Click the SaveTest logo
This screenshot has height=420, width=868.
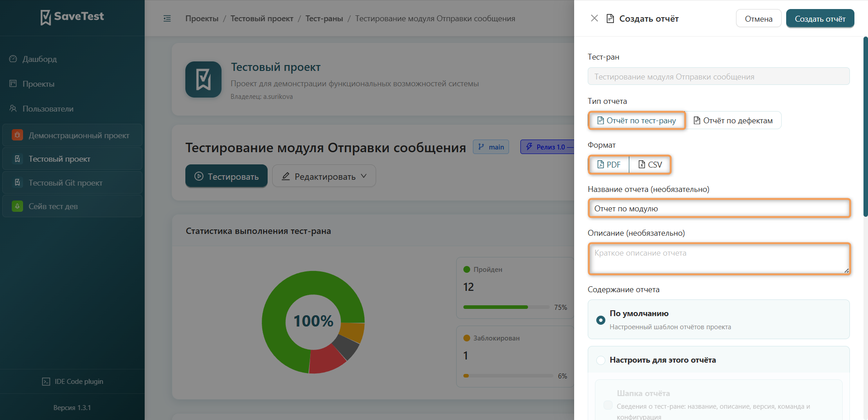click(72, 17)
